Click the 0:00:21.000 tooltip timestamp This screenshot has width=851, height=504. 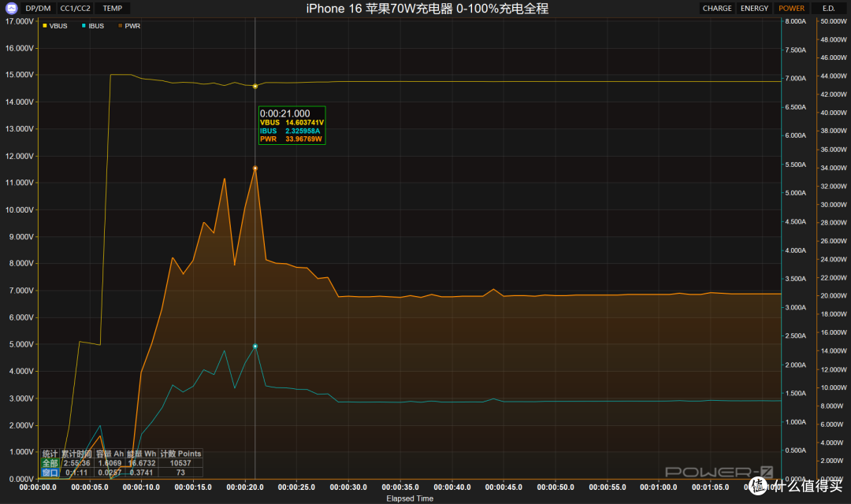(285, 113)
